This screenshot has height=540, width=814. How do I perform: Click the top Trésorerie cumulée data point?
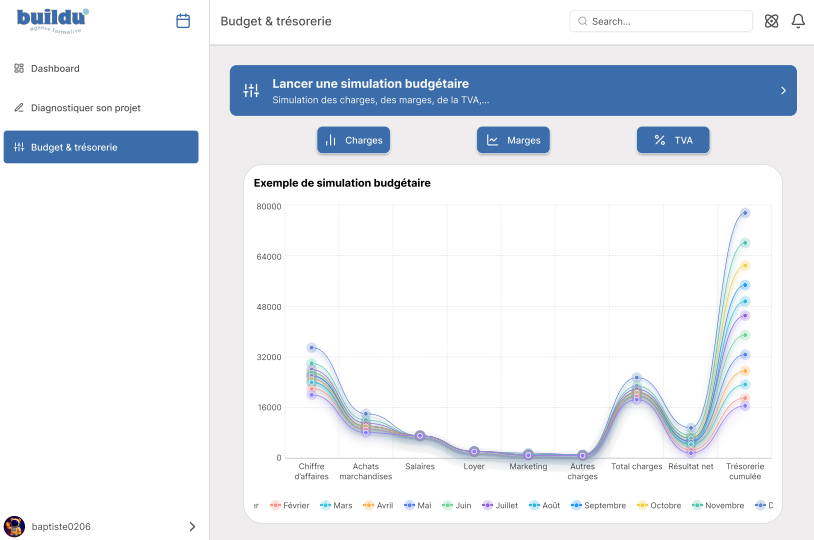pyautogui.click(x=745, y=213)
